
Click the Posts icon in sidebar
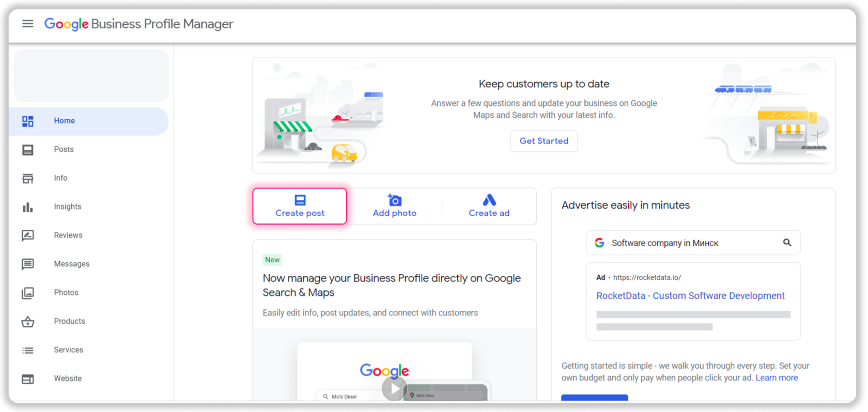pyautogui.click(x=28, y=150)
